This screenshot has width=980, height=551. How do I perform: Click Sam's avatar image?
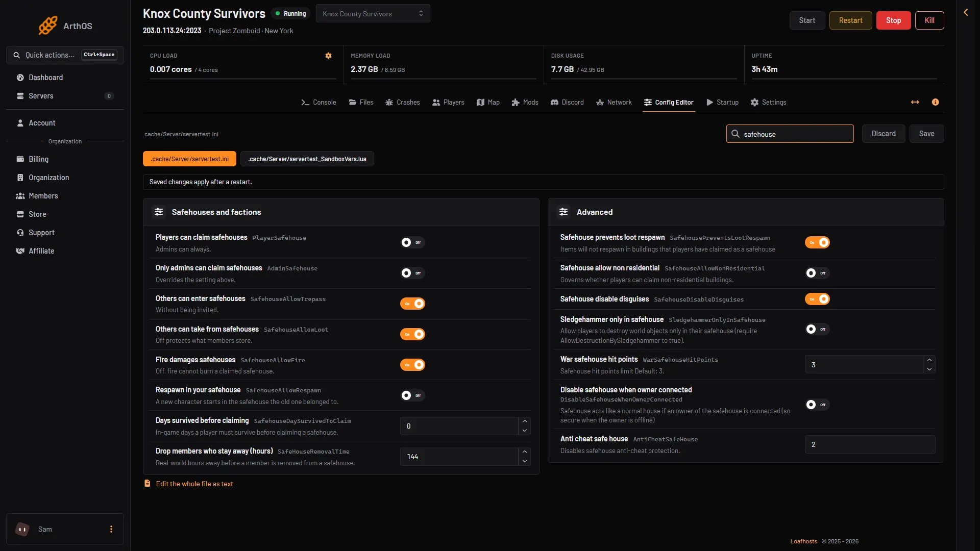[22, 529]
